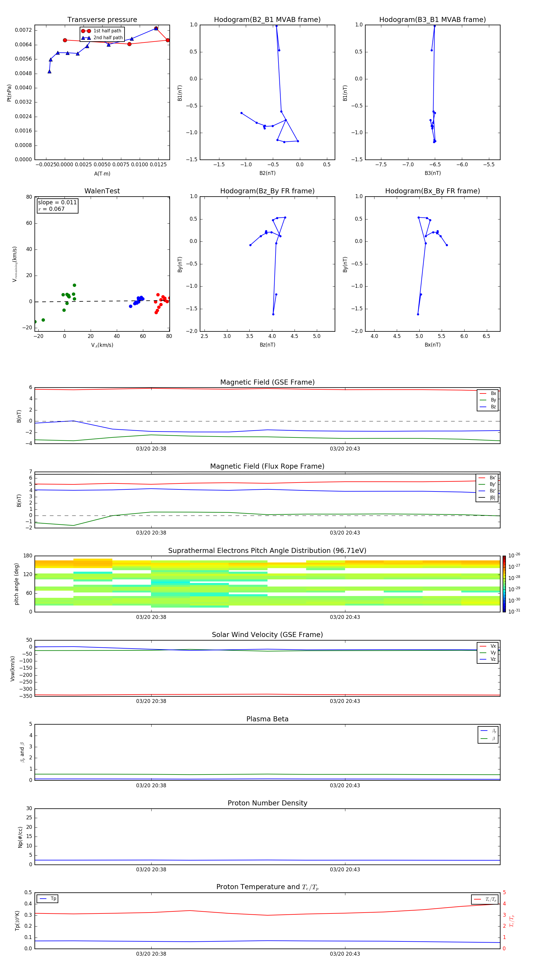Click the "Solar Wind Velocity (GSE Frame)" title
The image size is (535, 980).
coord(267,635)
